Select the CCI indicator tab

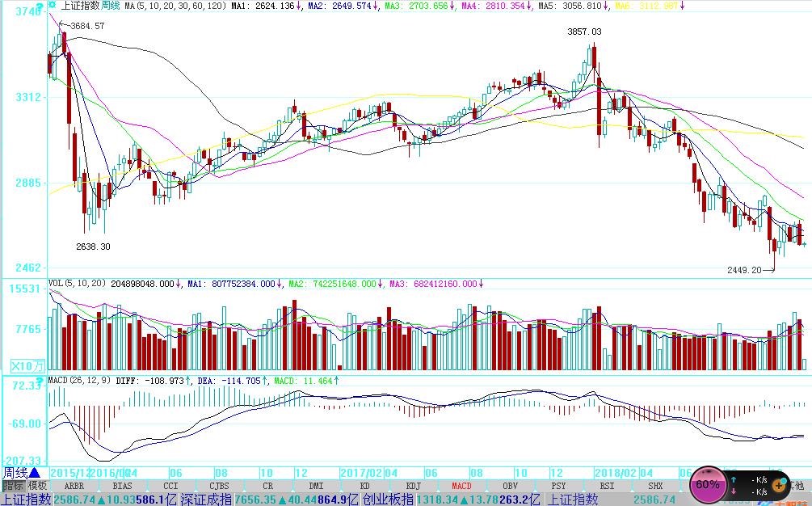[170, 487]
